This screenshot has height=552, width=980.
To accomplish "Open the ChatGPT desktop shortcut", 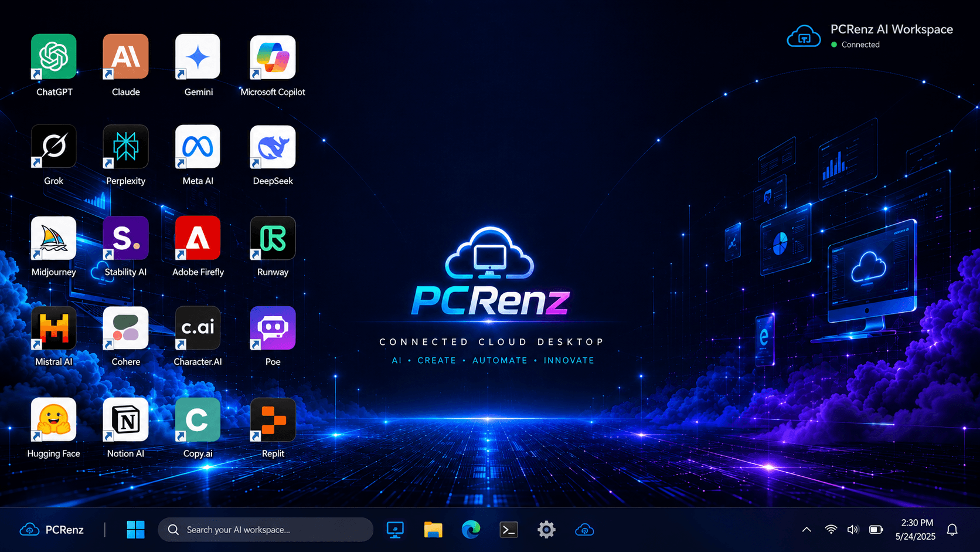I will click(x=54, y=57).
